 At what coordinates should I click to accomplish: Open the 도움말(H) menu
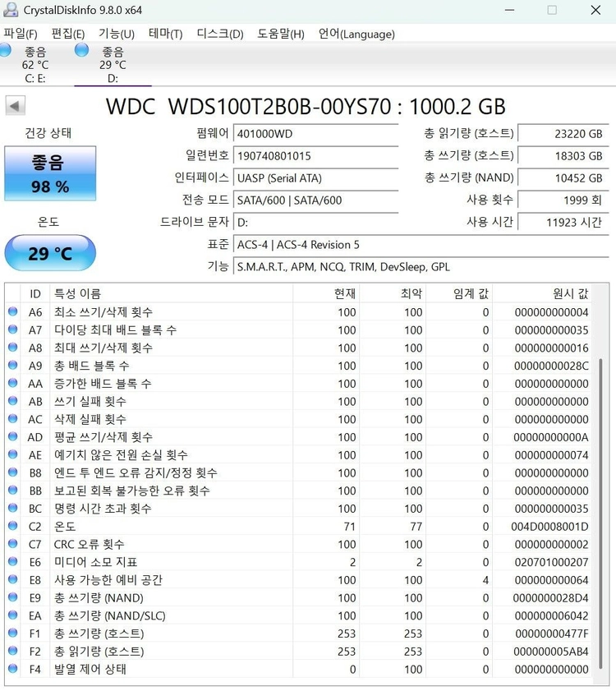click(281, 34)
